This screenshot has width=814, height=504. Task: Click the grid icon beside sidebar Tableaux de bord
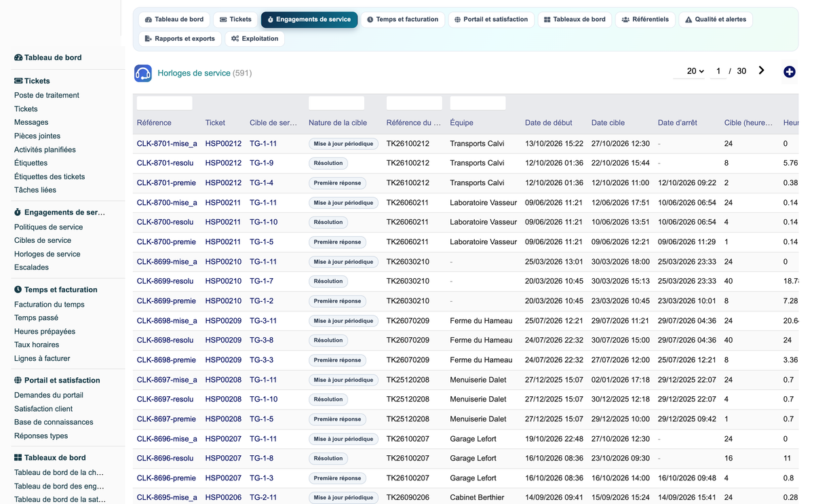[x=18, y=458]
